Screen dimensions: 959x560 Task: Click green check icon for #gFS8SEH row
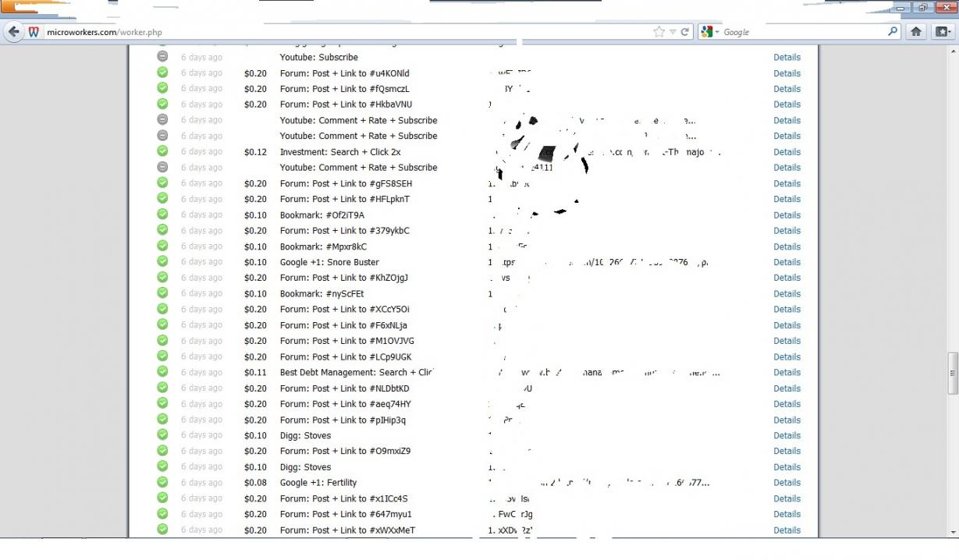click(162, 183)
